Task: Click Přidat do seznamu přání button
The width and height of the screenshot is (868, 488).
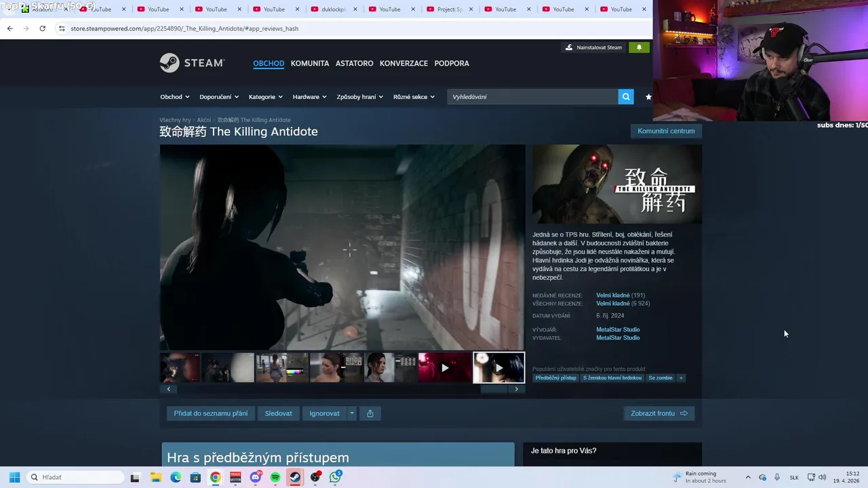Action: pyautogui.click(x=211, y=413)
